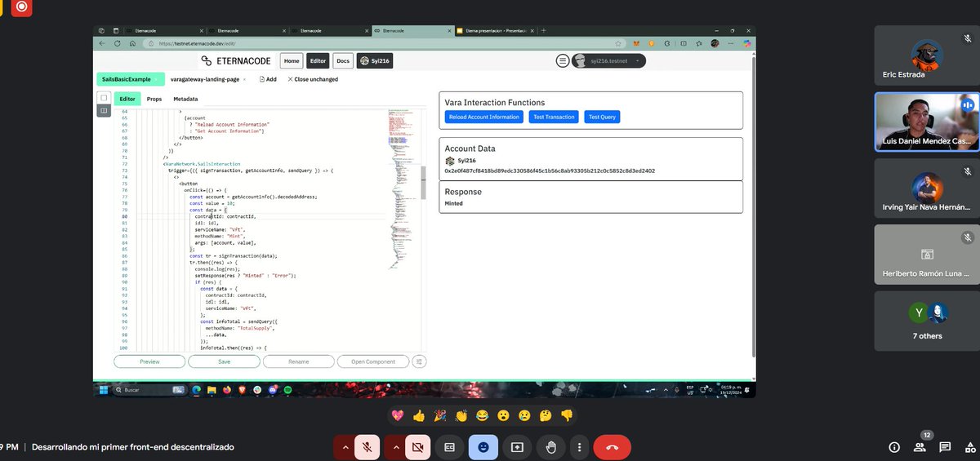Image resolution: width=980 pixels, height=461 pixels.
Task: Show the meeting participants list
Action: 920,447
